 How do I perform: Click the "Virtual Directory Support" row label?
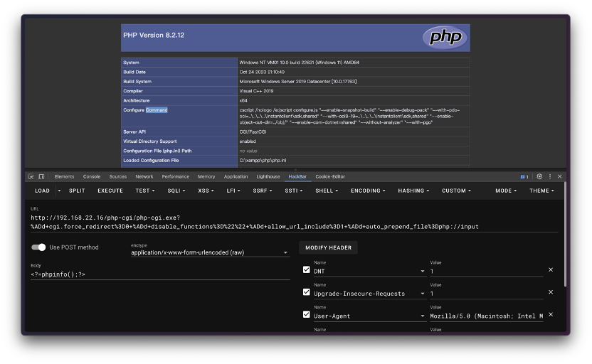[x=150, y=141]
